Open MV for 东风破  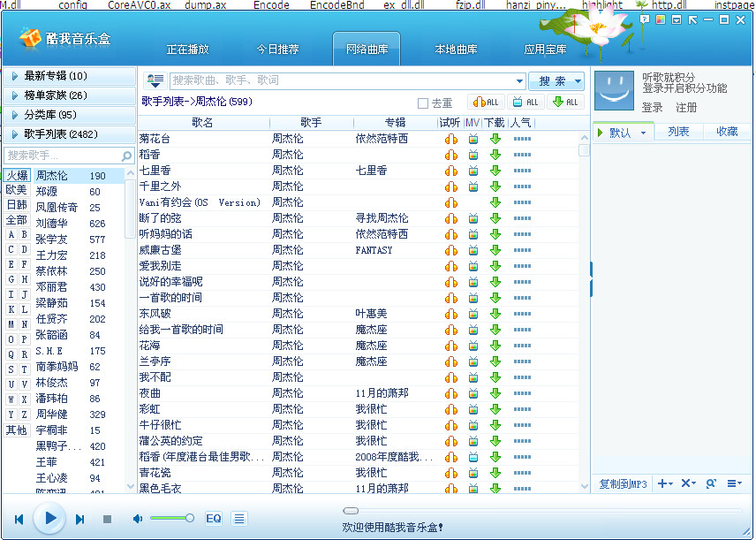(473, 314)
